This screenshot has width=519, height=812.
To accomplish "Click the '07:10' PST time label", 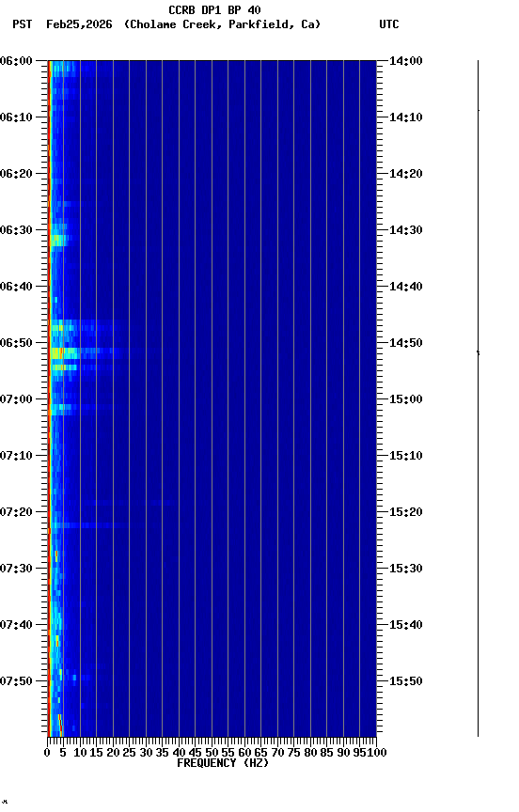I will 16,456.
